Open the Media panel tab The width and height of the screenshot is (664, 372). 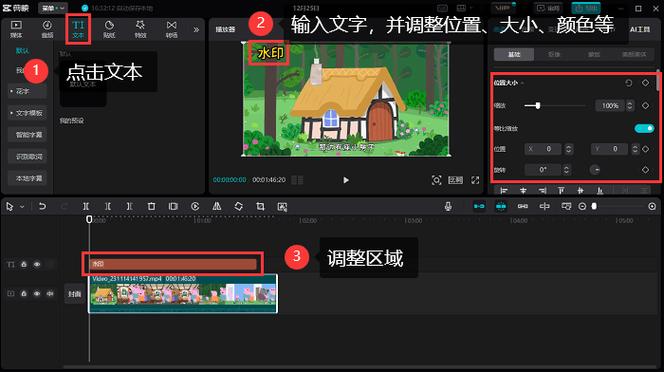pos(16,29)
